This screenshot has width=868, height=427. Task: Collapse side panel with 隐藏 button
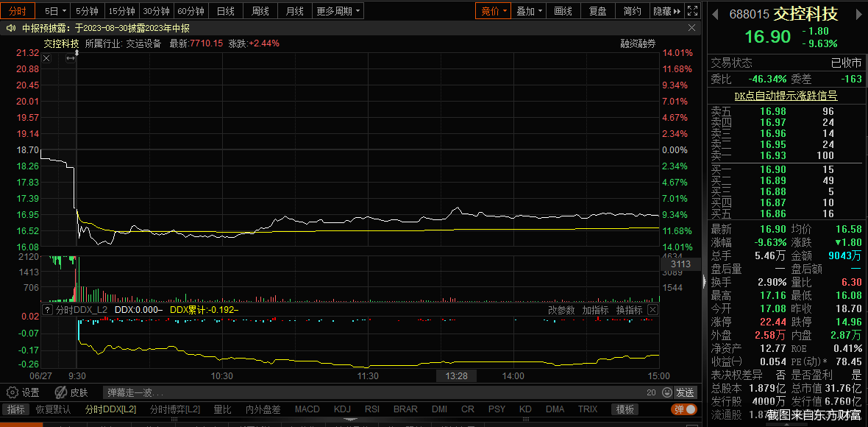tap(666, 11)
